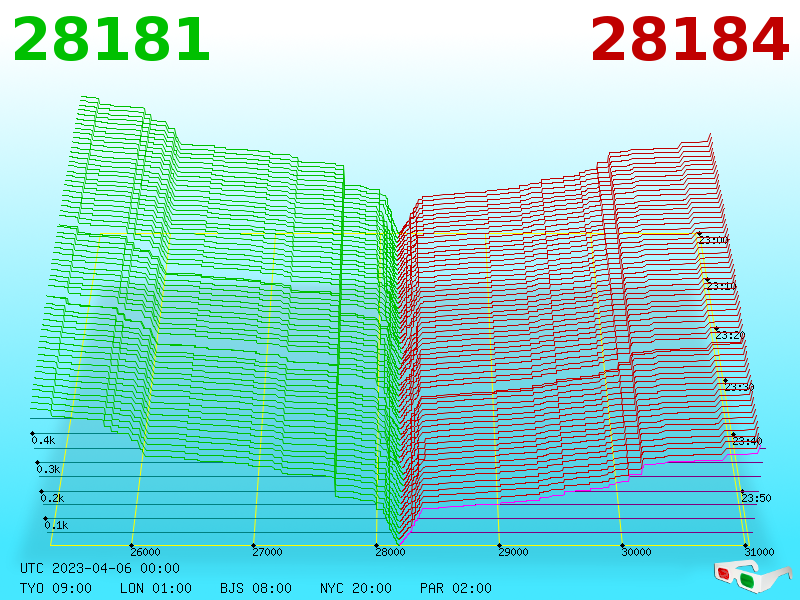800x600 pixels.
Task: Click the 26000 price axis label
Action: pyautogui.click(x=145, y=552)
